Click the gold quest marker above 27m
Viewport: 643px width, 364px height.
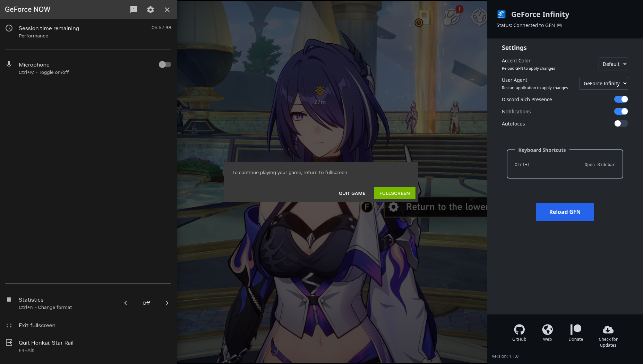[x=320, y=91]
